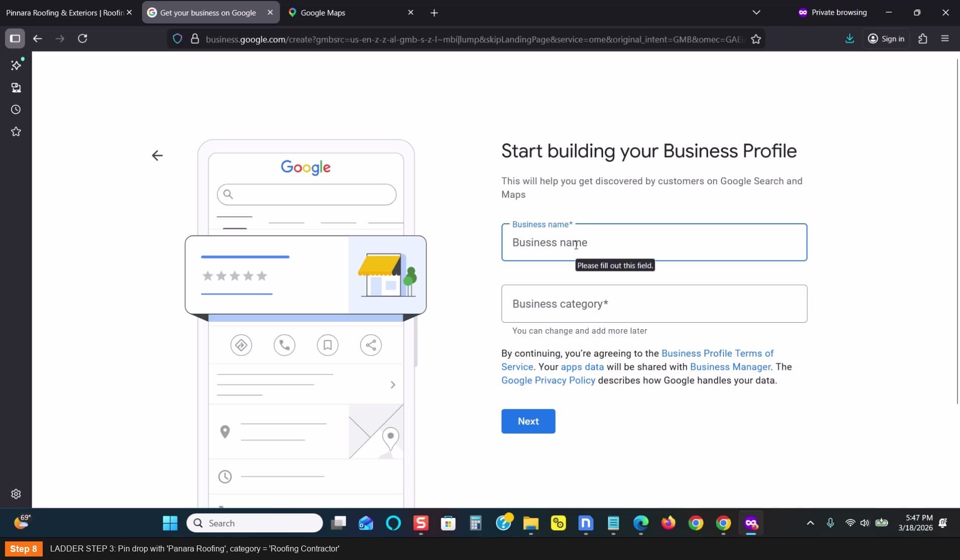The image size is (960, 560).
Task: Open a new tab with plus button
Action: 434,13
